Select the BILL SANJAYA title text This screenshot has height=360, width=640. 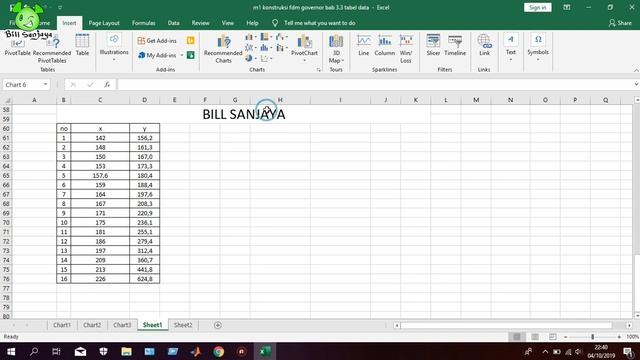click(244, 114)
